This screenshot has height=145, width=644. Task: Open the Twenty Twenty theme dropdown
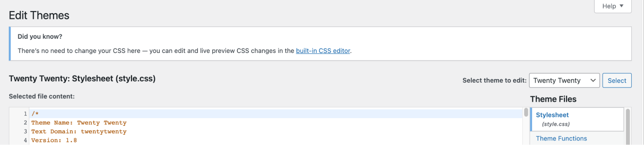564,80
